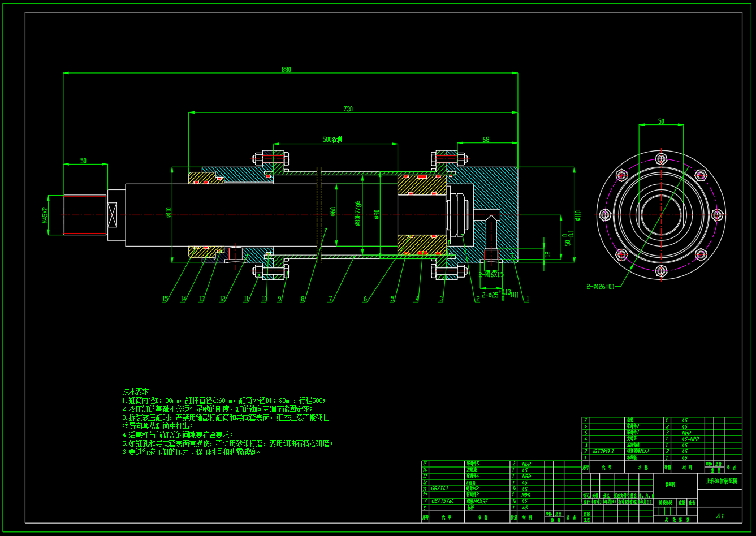The height and width of the screenshot is (536, 756).
Task: Click part balloon number 5
Action: (x=392, y=299)
